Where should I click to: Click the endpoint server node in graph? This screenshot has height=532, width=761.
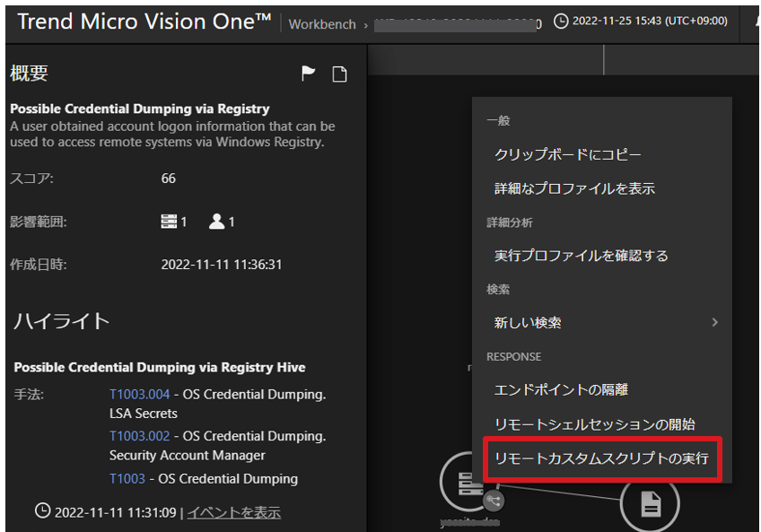click(467, 483)
